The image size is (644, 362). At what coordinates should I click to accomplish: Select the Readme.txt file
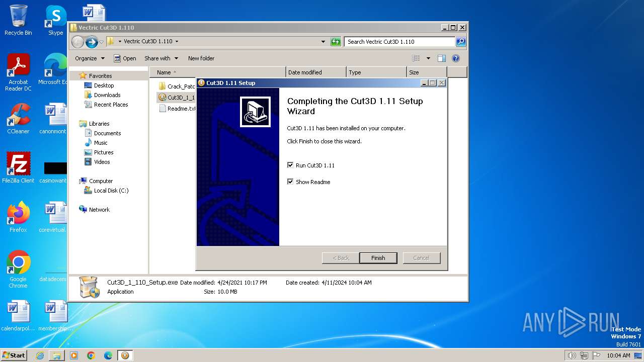click(177, 109)
